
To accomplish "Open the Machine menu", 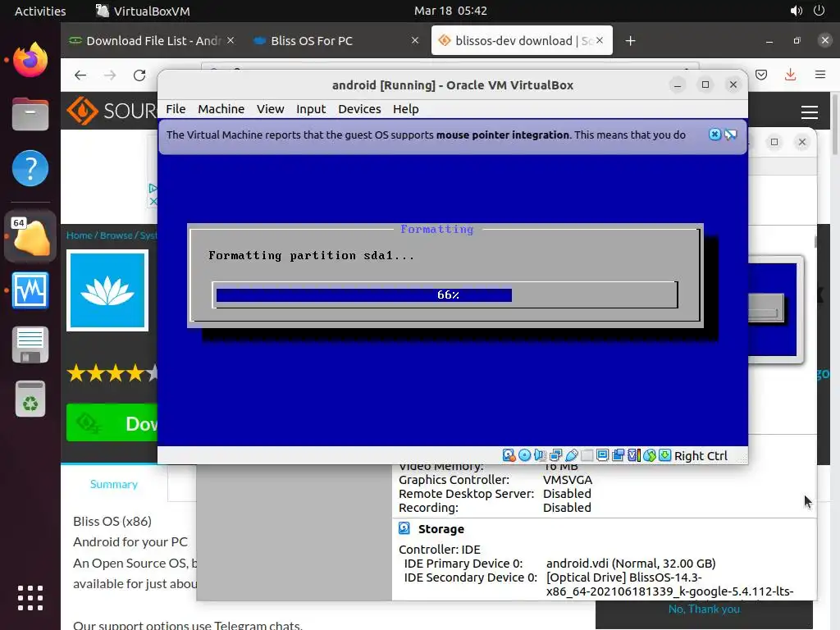I will click(x=221, y=109).
